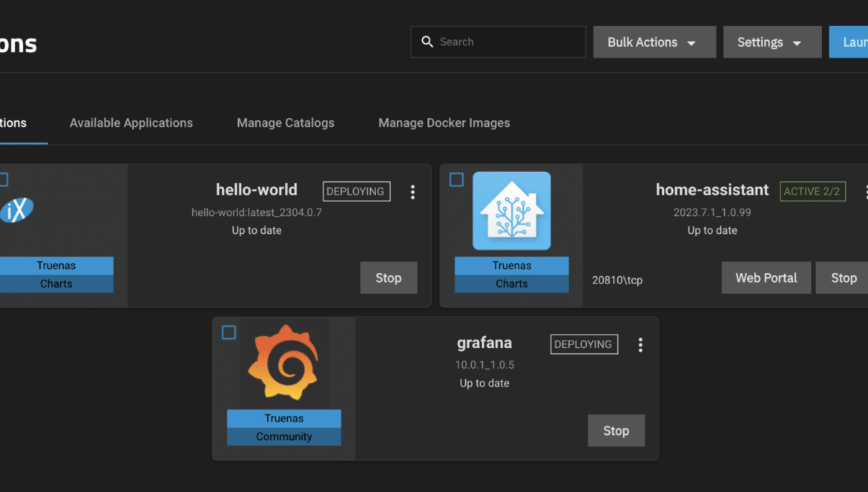Click version text 10.0.1_1.0.5

click(484, 364)
